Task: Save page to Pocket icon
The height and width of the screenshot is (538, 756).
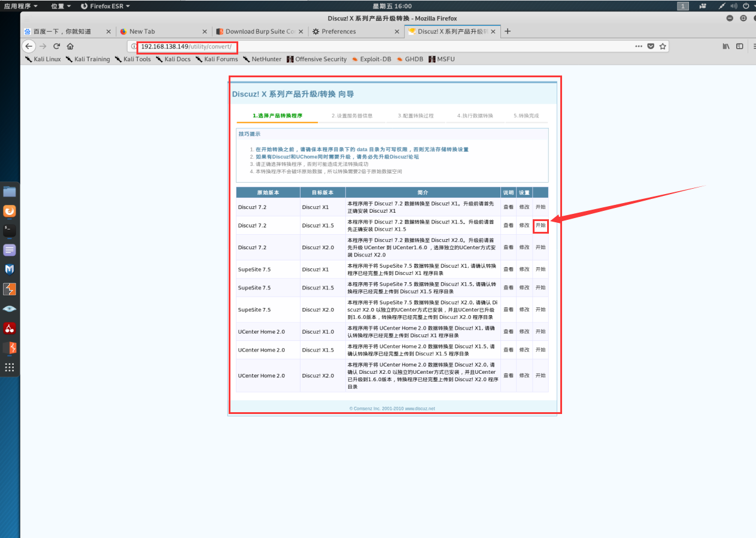Action: [x=651, y=46]
